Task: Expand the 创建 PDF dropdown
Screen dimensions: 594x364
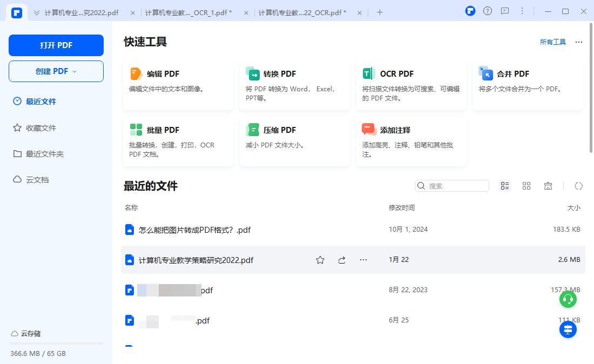Action: pyautogui.click(x=56, y=71)
